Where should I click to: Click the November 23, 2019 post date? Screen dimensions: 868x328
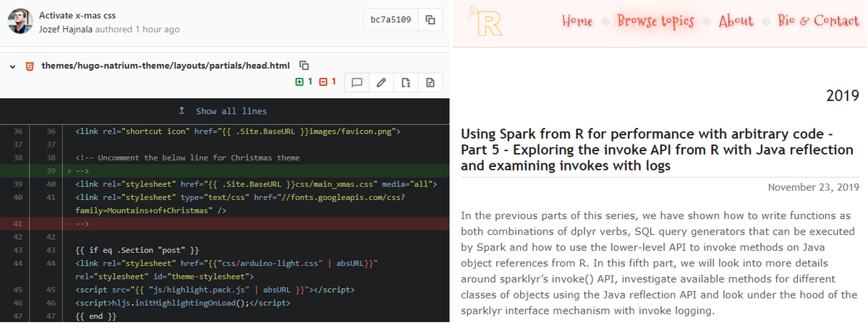(x=813, y=187)
